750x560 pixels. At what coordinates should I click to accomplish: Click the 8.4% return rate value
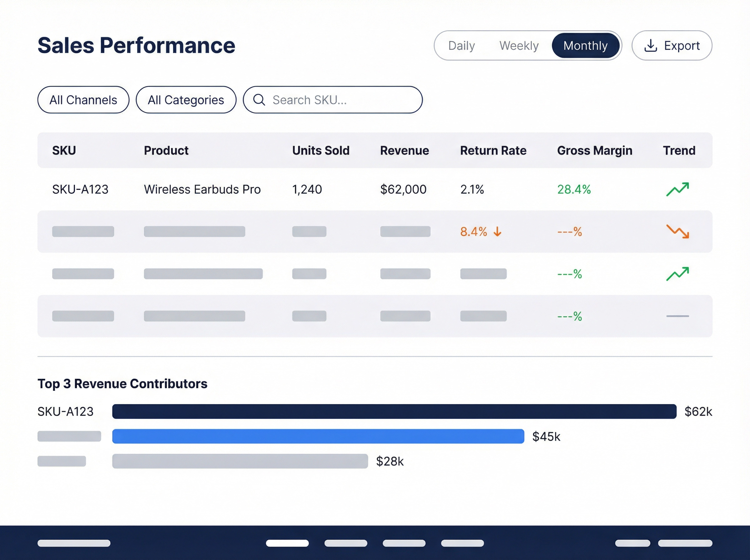[473, 232]
